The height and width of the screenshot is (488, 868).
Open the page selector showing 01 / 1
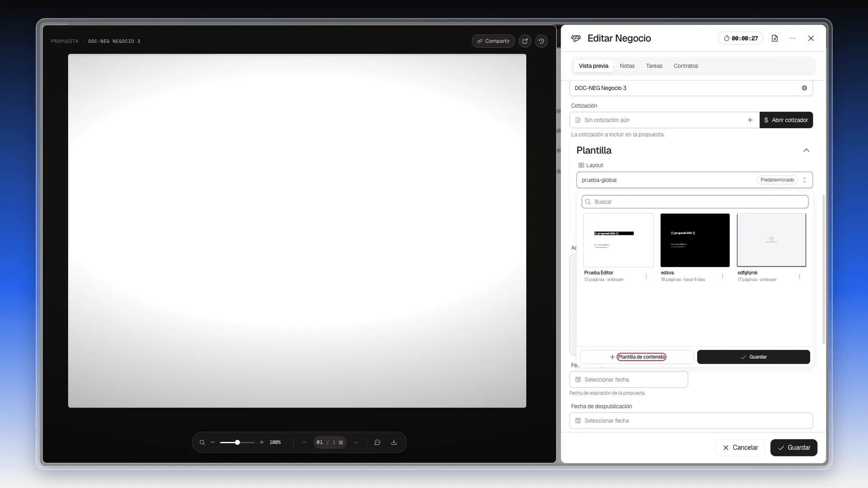tap(330, 442)
